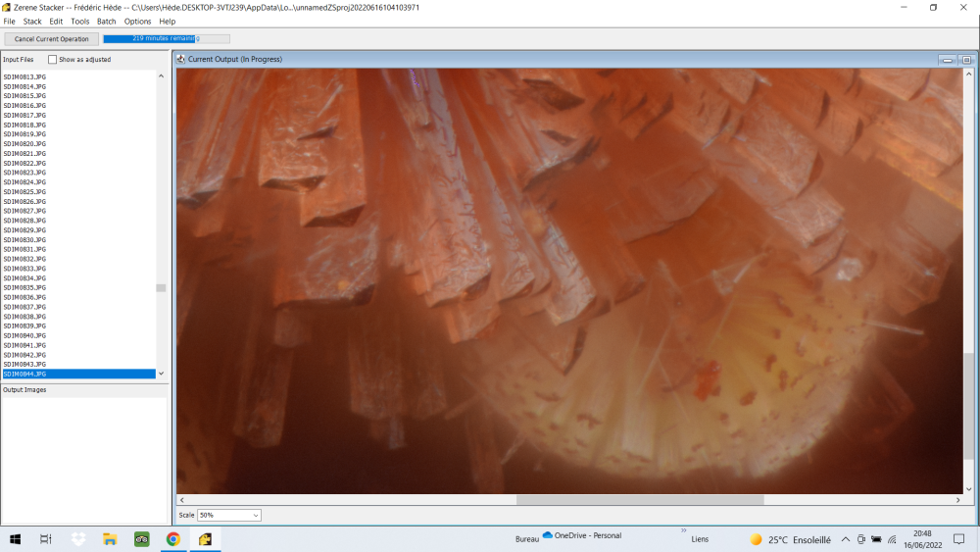Screen dimensions: 980x552
Task: Open the Wi-Fi network tray icon
Action: 892,539
